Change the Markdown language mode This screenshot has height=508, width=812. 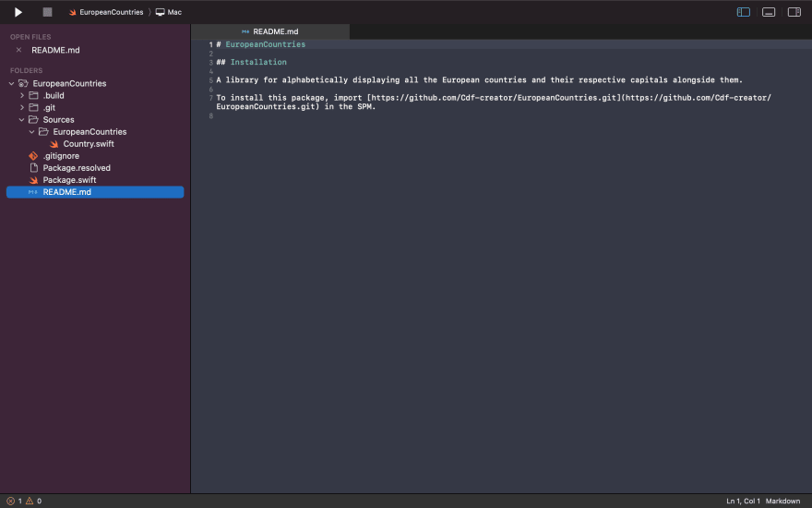(782, 502)
